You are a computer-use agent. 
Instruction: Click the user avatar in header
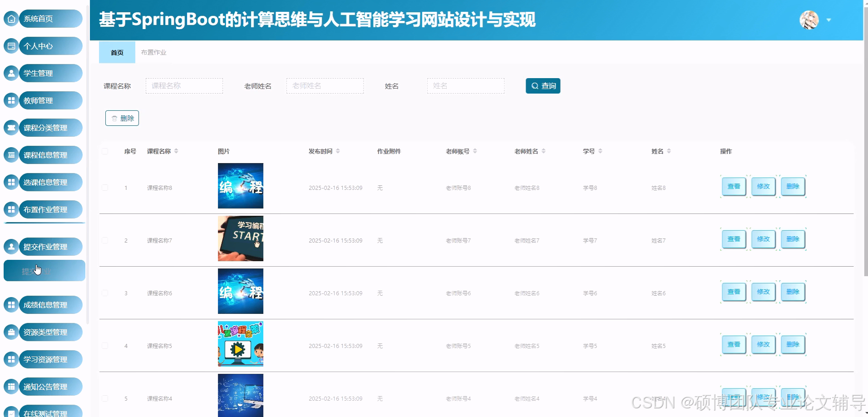pyautogui.click(x=809, y=20)
